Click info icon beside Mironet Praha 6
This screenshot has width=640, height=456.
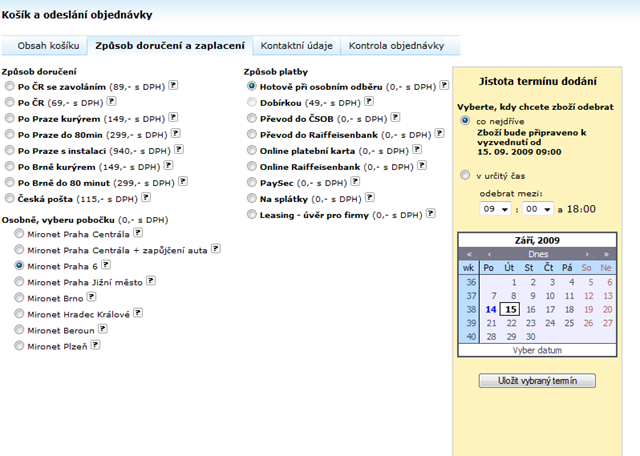click(106, 265)
